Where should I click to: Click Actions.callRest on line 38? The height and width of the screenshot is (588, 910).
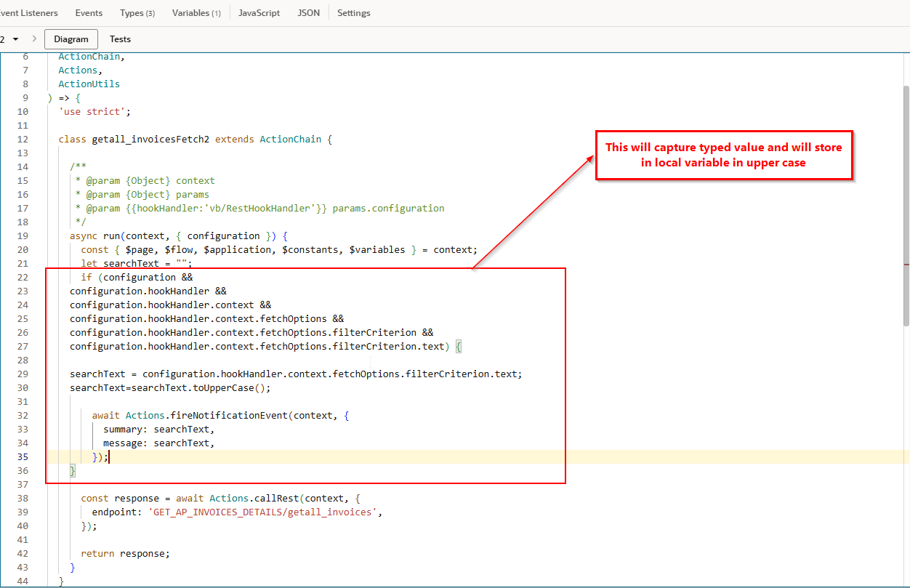coord(254,498)
